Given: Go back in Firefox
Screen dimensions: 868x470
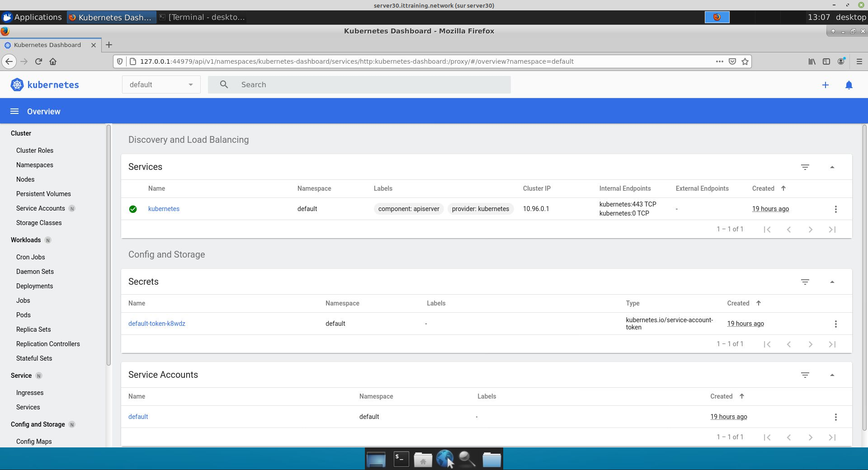Looking at the screenshot, I should (9, 61).
